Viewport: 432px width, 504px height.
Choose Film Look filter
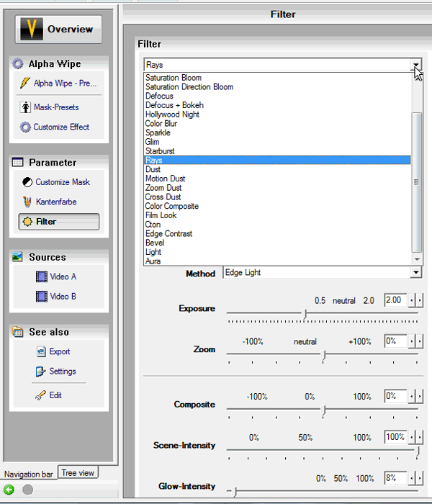[161, 215]
